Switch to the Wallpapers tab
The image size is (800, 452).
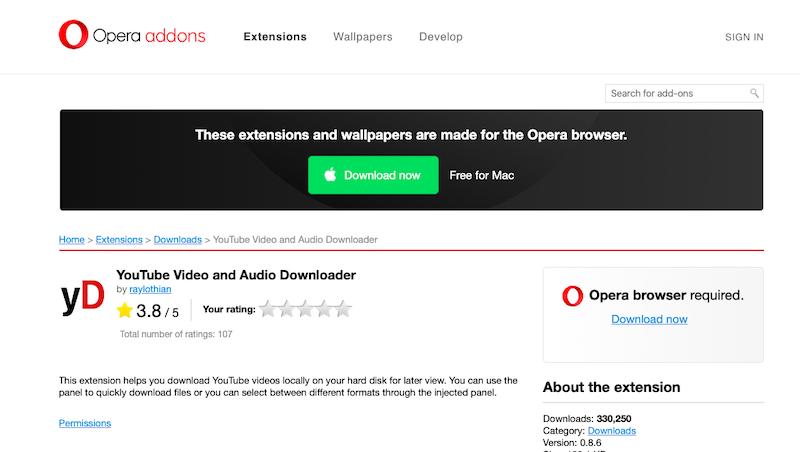coord(362,37)
